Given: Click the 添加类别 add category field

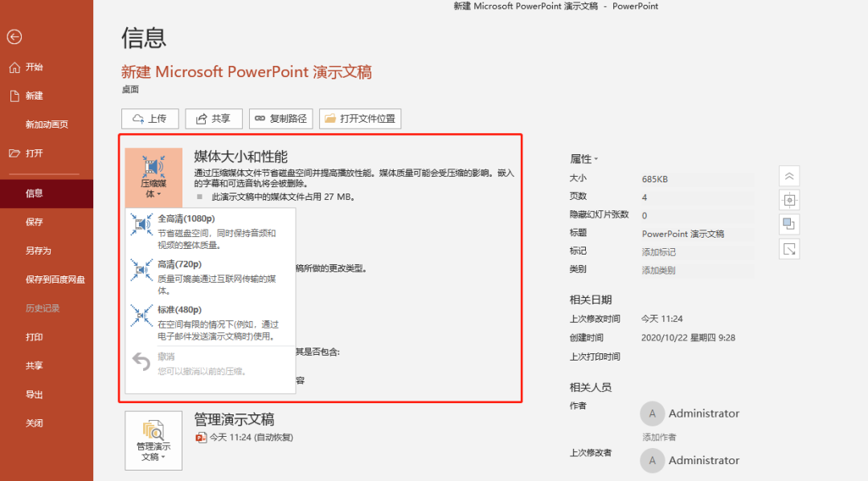Looking at the screenshot, I should click(x=658, y=271).
